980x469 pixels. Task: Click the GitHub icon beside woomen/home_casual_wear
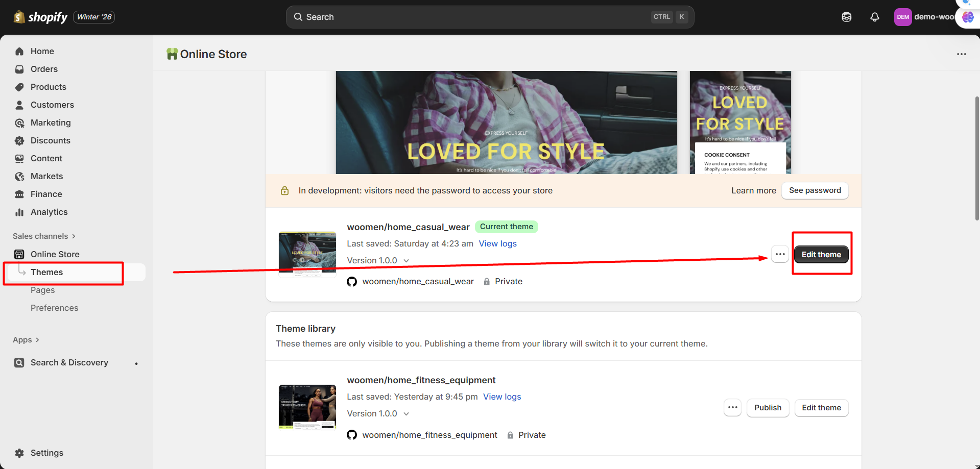[352, 282]
